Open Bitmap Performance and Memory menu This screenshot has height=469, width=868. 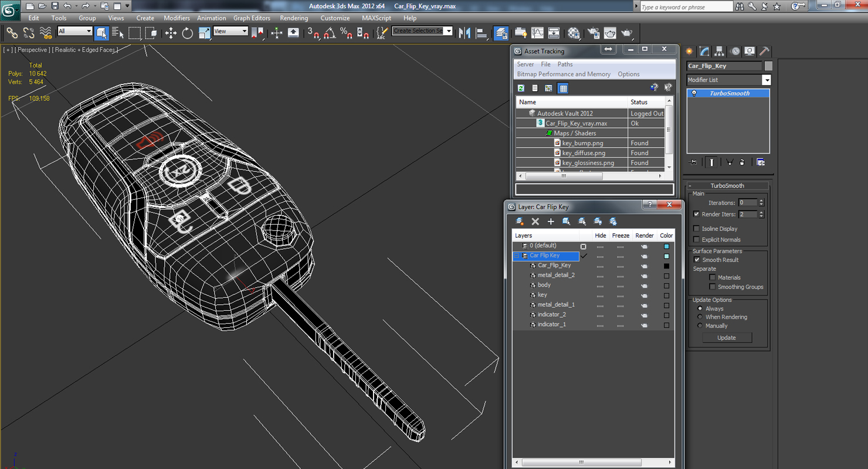pos(564,74)
